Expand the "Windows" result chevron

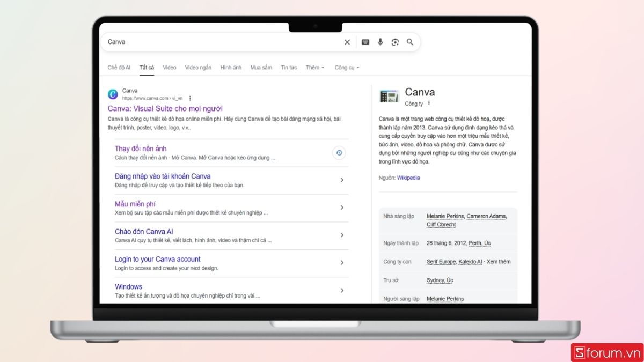(342, 290)
